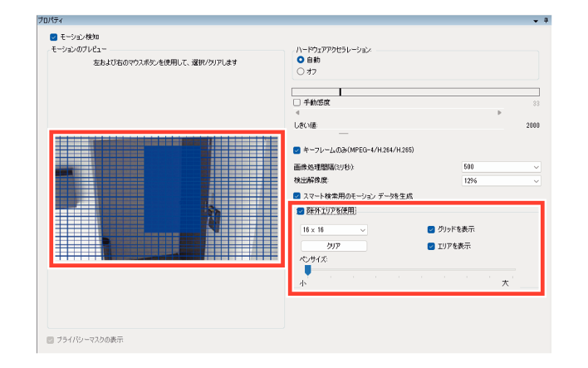The width and height of the screenshot is (588, 368).
Task: Toggle エリアを表示 checkbox
Action: coord(431,246)
